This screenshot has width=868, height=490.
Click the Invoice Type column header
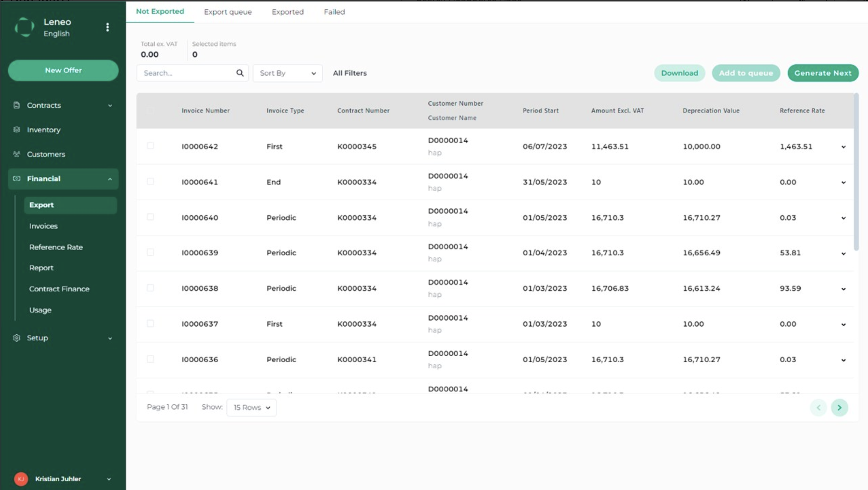pyautogui.click(x=285, y=111)
